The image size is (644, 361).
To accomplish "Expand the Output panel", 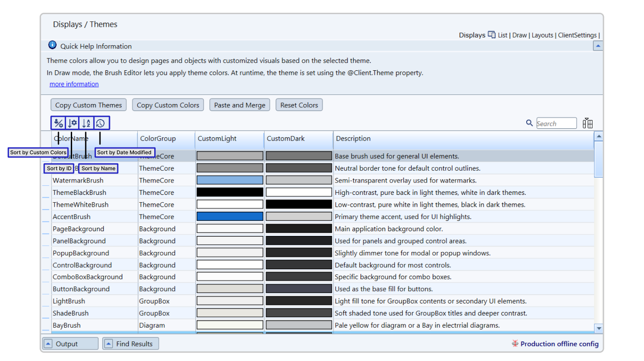I will (48, 344).
